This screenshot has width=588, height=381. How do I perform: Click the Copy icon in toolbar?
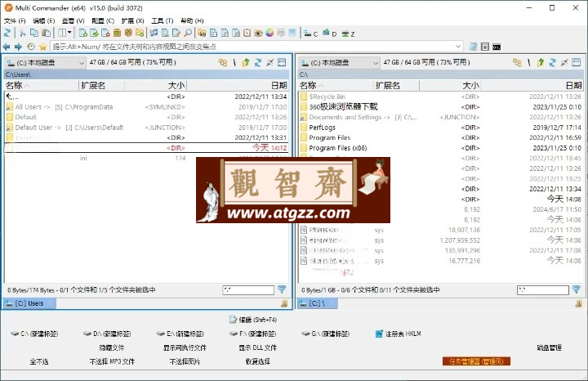(x=34, y=33)
